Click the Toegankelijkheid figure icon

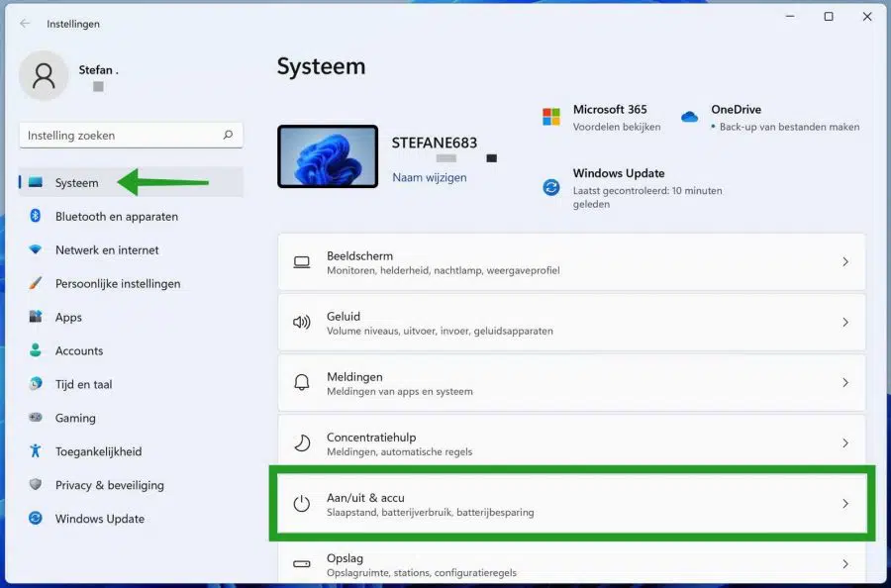(36, 450)
